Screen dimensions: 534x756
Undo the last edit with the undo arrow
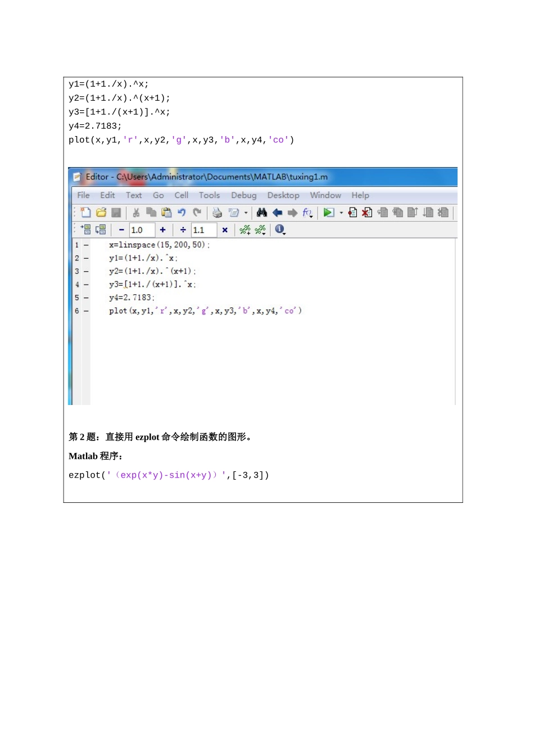point(182,213)
